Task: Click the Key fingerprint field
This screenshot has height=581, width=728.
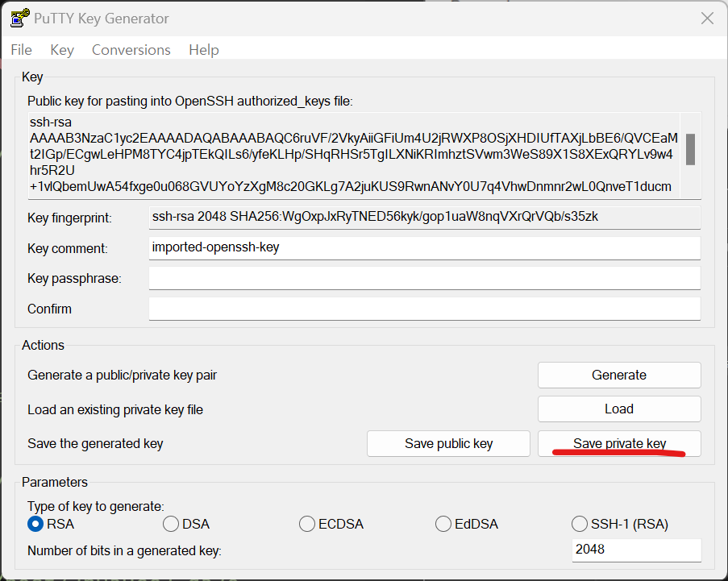Action: coord(424,218)
